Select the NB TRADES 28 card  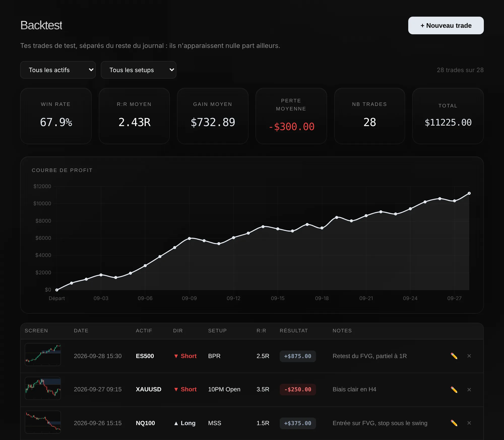(x=369, y=116)
